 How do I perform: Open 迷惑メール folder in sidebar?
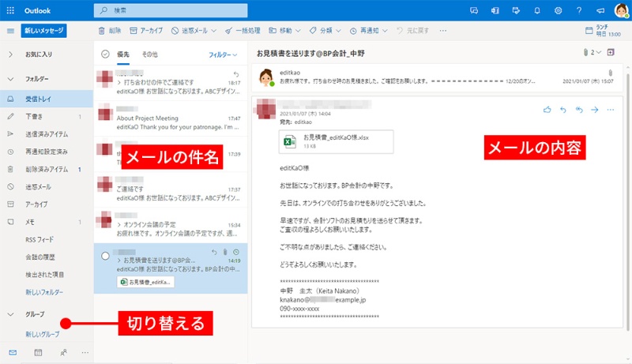tap(47, 187)
